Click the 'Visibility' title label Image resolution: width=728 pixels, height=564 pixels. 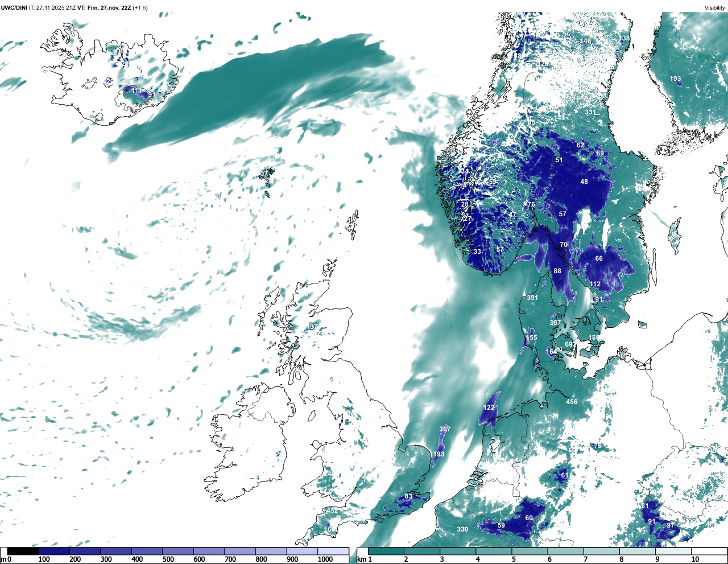(x=715, y=7)
